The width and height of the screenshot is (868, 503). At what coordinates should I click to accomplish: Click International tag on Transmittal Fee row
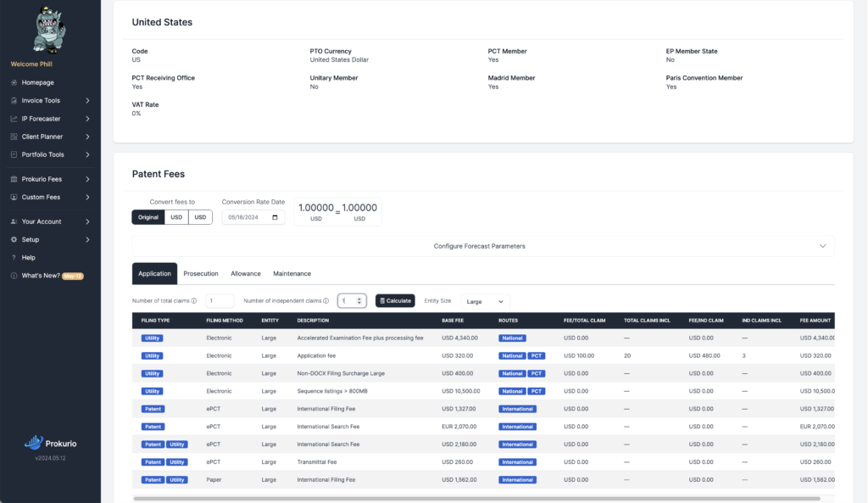(518, 462)
